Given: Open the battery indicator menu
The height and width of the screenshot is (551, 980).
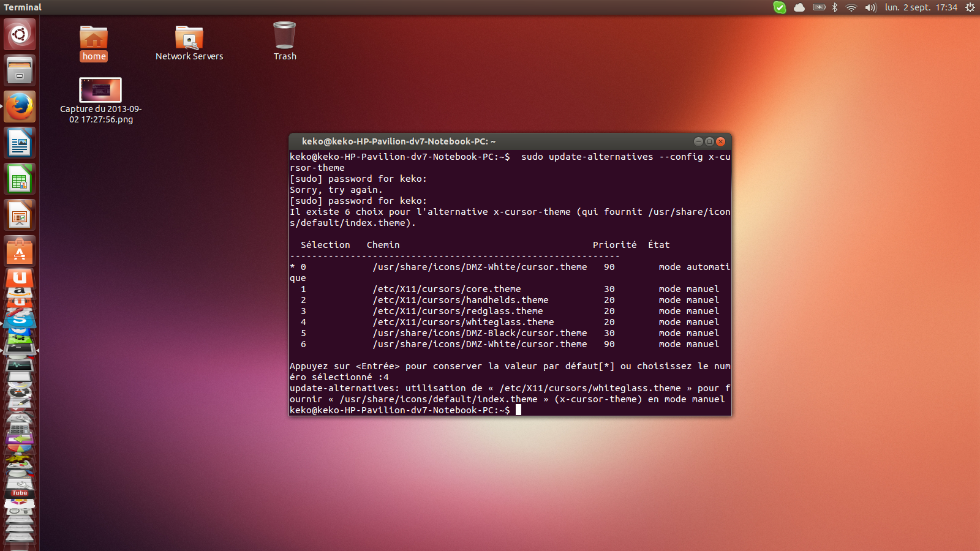Looking at the screenshot, I should pos(819,7).
